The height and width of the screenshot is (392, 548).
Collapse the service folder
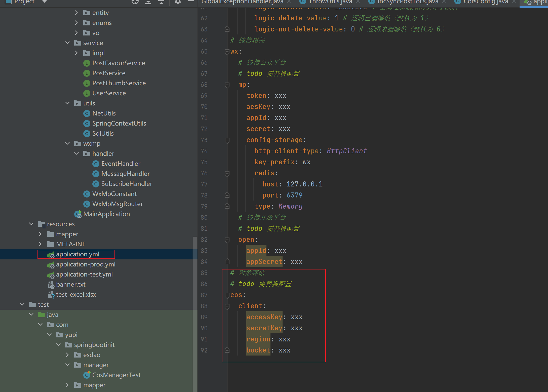click(67, 43)
